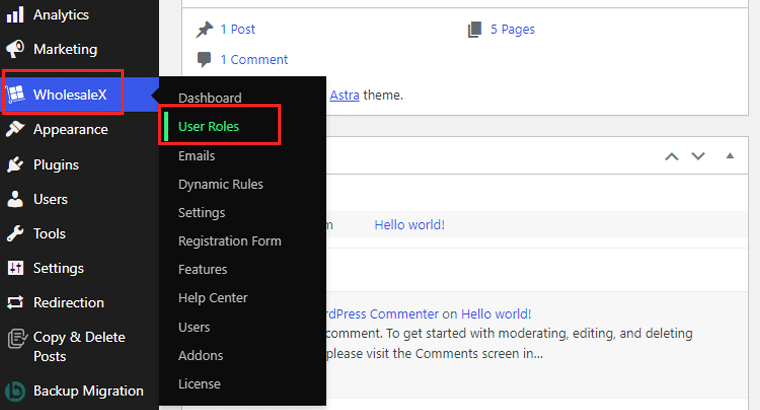760x410 pixels.
Task: Click the Plugins plug icon
Action: [15, 164]
